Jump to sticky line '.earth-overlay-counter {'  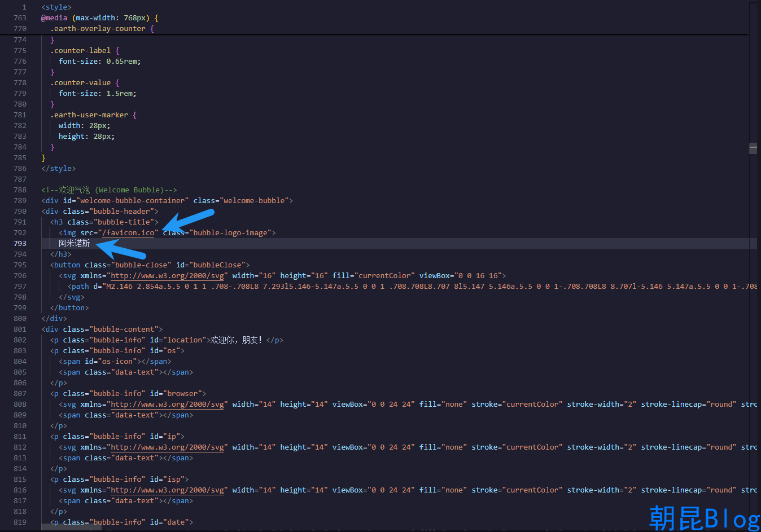102,28
